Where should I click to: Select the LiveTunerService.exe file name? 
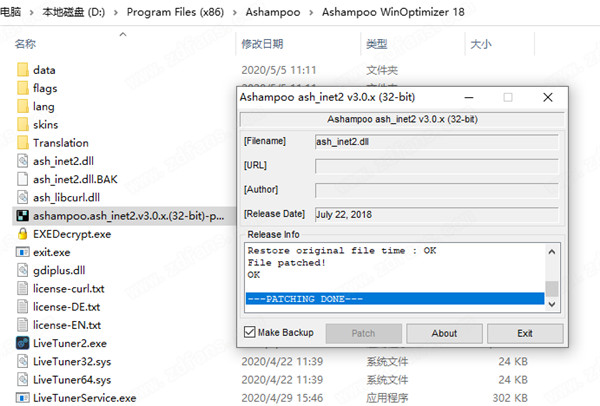coord(85,398)
